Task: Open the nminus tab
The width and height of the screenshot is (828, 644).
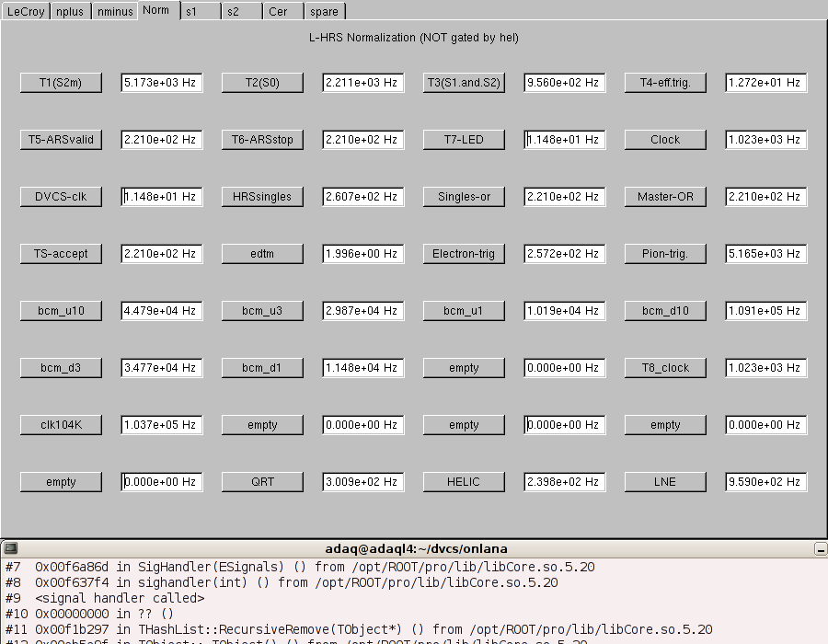Action: click(x=115, y=11)
